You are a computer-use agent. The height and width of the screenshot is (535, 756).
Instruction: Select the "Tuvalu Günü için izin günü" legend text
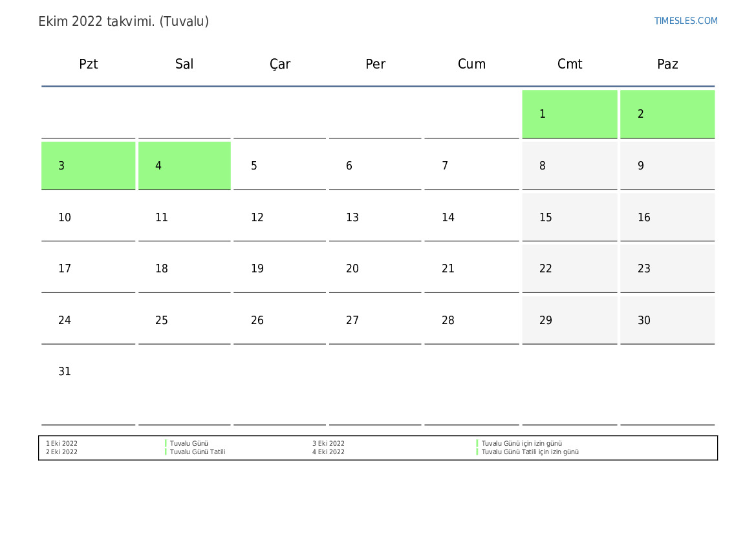[521, 444]
